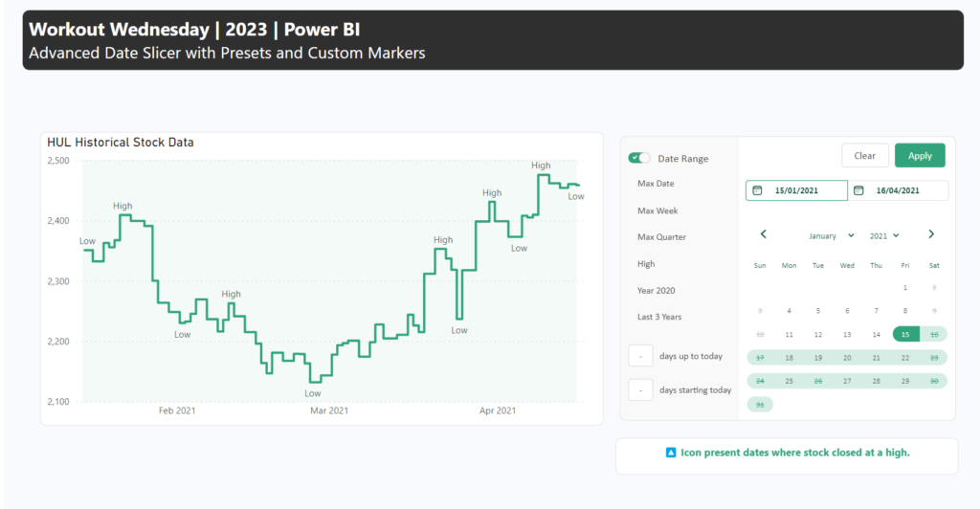Viewport: 980px width, 509px height.
Task: Select the Max Date preset
Action: pos(656,184)
